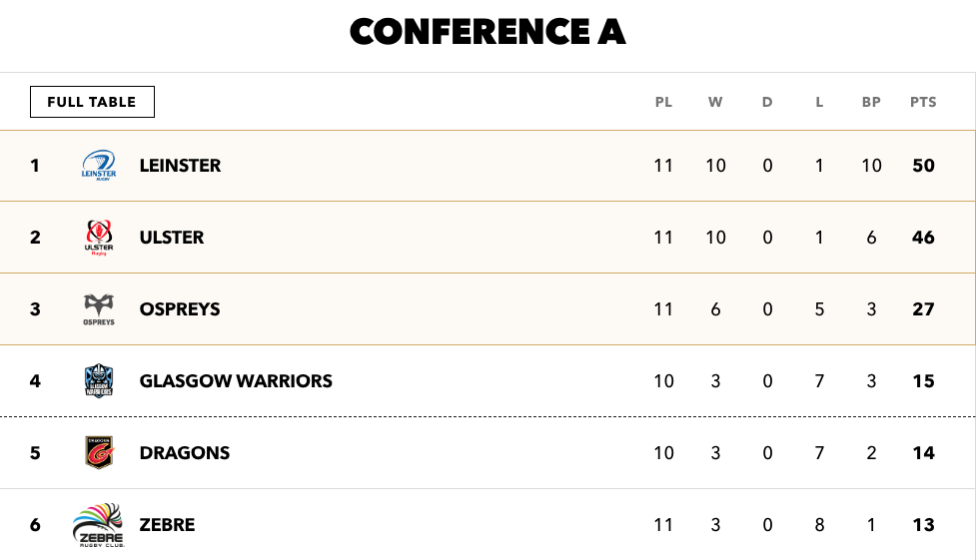Open the Ulster team name link
Image resolution: width=976 pixels, height=560 pixels.
172,237
